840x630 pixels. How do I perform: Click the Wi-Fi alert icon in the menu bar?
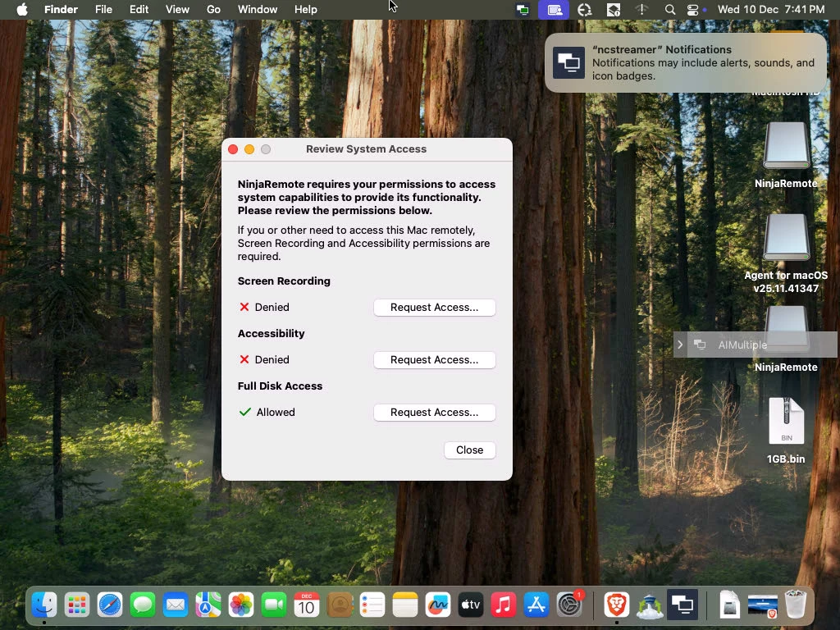tap(641, 10)
